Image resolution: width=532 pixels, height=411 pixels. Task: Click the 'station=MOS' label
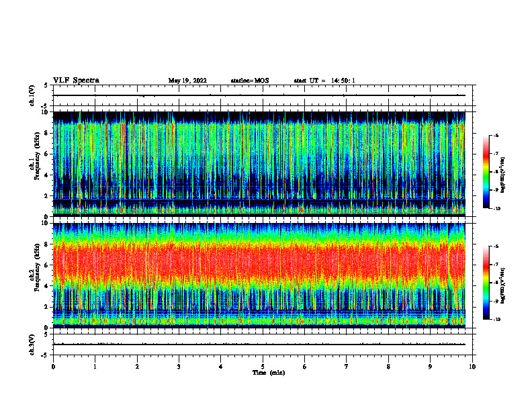coord(250,81)
